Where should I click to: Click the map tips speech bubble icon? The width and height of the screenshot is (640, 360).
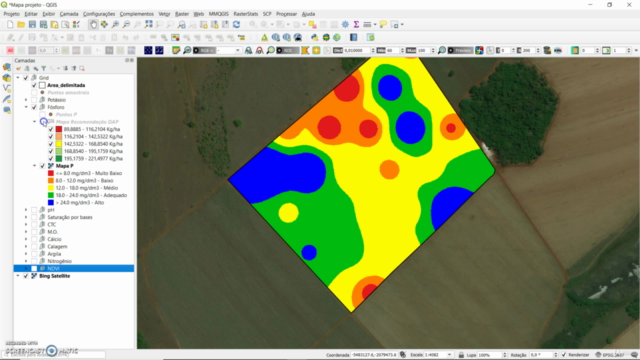click(x=383, y=25)
